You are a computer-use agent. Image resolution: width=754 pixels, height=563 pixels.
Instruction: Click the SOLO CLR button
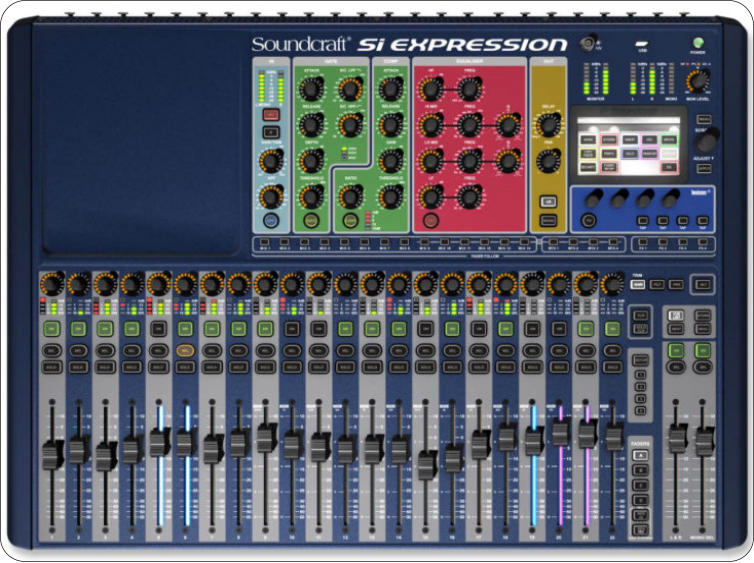(641, 329)
